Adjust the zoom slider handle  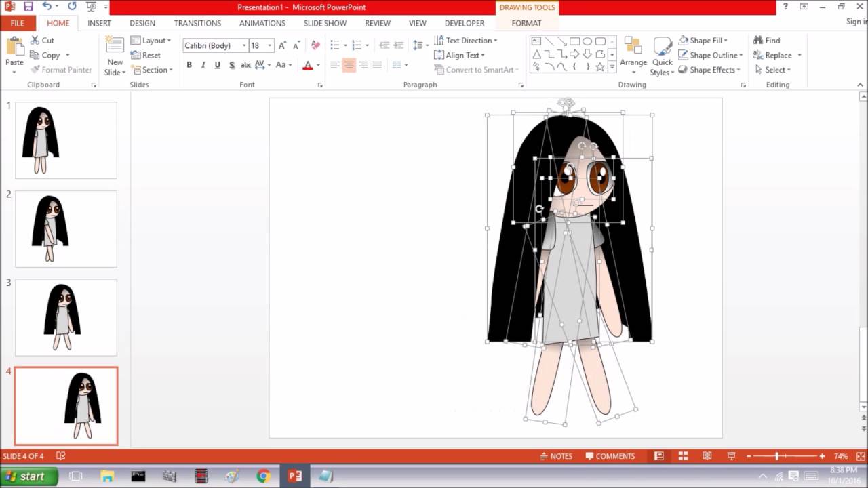click(777, 456)
